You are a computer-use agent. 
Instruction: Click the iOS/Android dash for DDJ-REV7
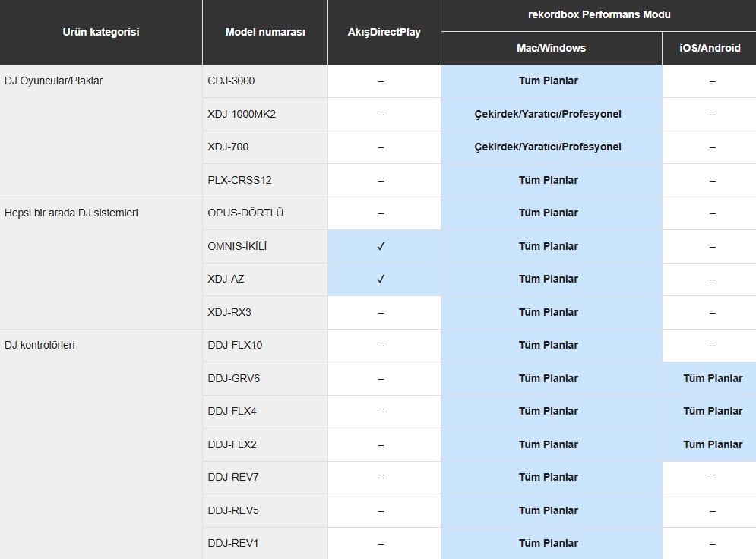point(713,478)
